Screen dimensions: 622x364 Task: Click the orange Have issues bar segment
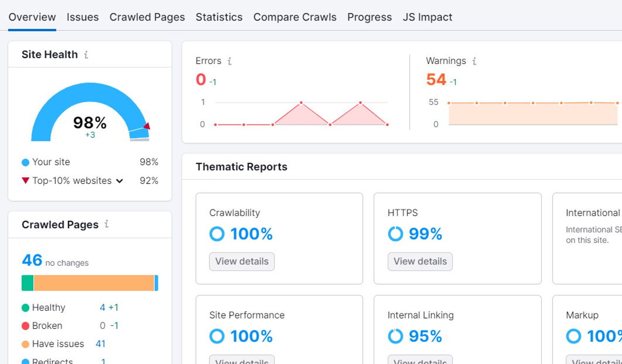(x=94, y=283)
